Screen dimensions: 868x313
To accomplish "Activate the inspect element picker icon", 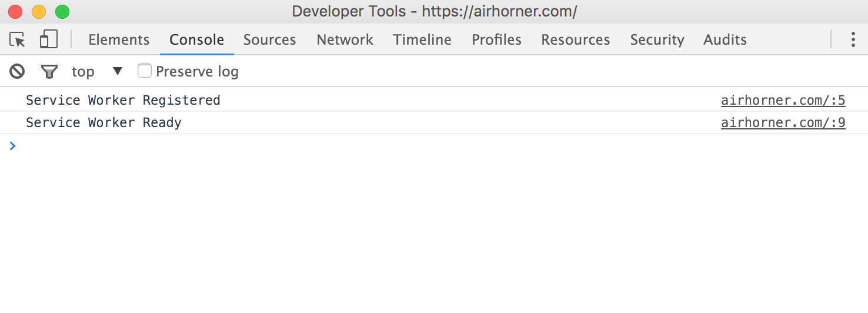I will [18, 40].
